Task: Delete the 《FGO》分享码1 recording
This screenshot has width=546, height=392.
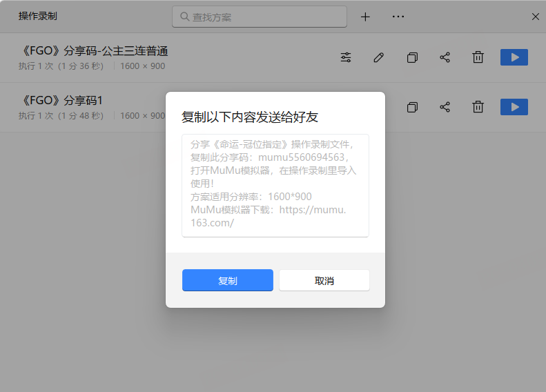Action: tap(478, 107)
